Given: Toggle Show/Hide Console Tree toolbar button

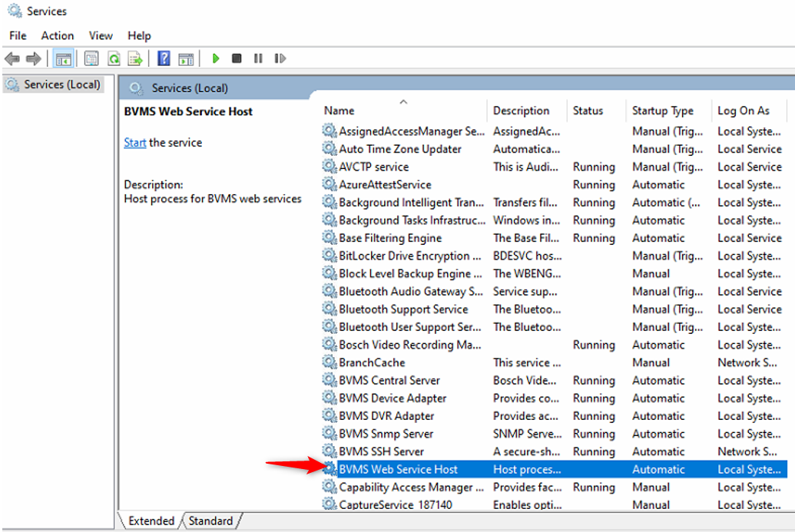Looking at the screenshot, I should [x=63, y=59].
